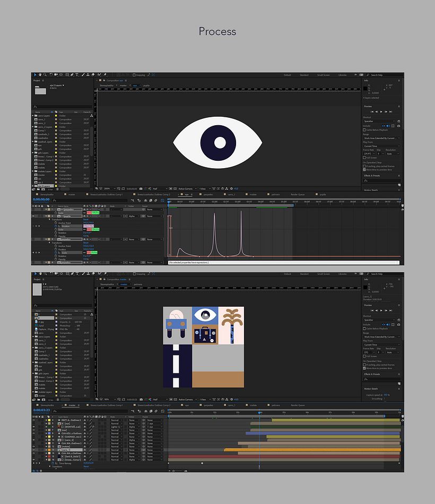
Task: Click current time indicator in lower timeline
Action: pyautogui.click(x=259, y=412)
